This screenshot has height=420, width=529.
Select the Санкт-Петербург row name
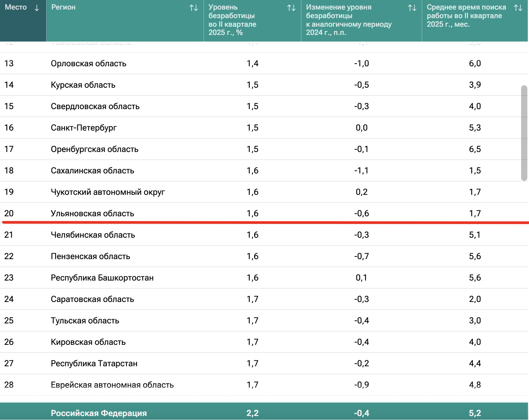pos(84,128)
